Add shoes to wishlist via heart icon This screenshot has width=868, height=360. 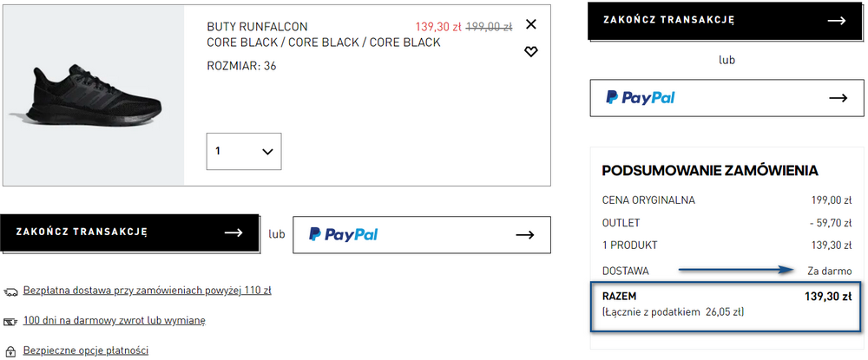click(531, 52)
